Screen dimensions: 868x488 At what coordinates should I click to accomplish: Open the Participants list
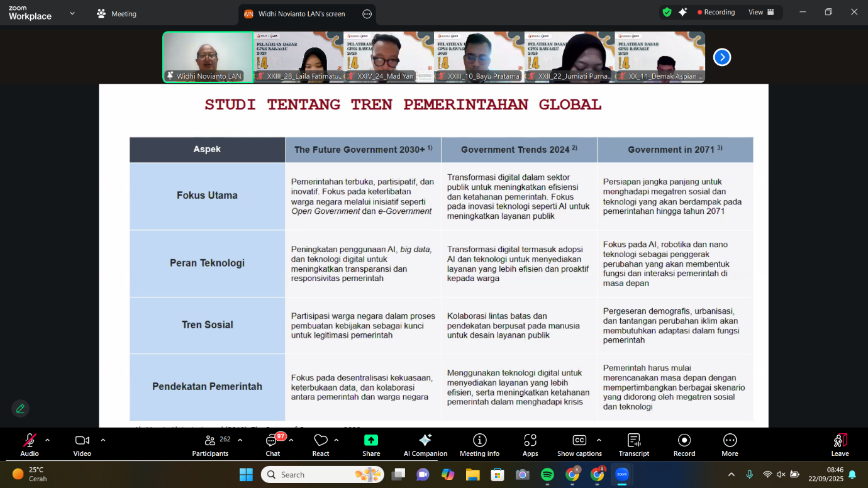210,445
